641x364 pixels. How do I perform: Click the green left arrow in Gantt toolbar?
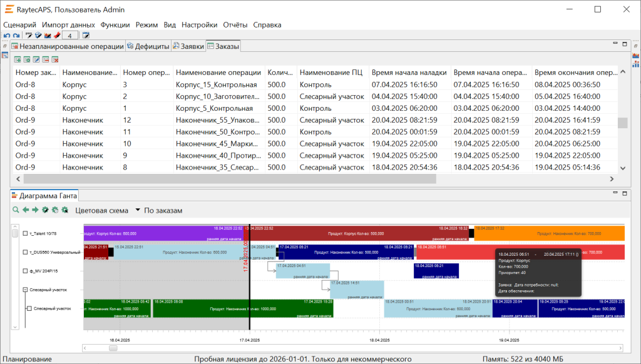[x=26, y=210]
